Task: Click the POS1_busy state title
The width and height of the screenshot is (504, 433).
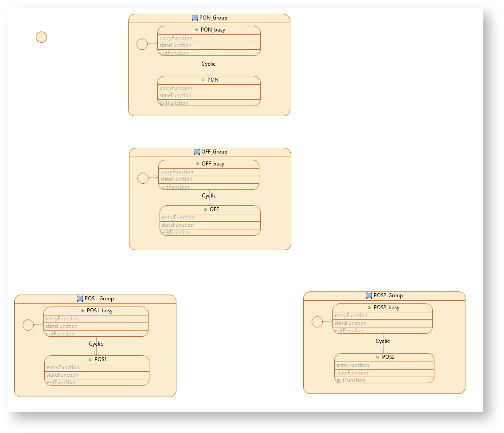Action: (x=99, y=311)
